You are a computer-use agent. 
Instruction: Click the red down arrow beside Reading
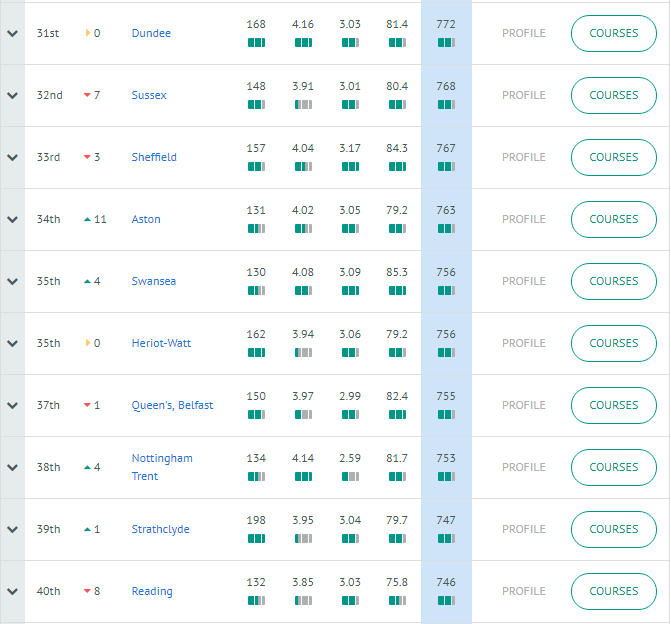(87, 591)
